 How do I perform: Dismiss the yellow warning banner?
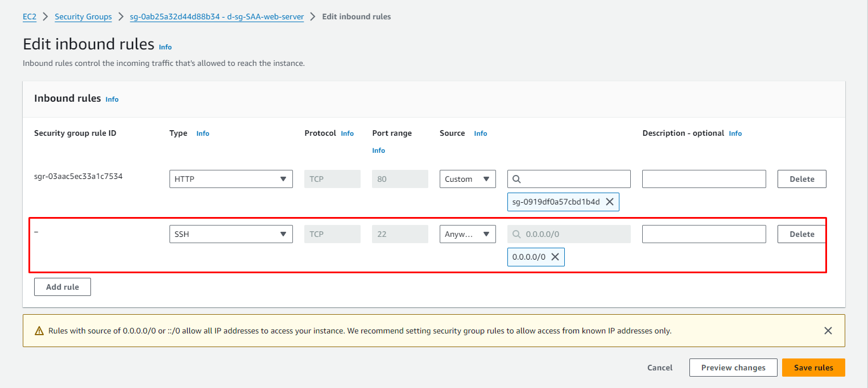coord(828,331)
